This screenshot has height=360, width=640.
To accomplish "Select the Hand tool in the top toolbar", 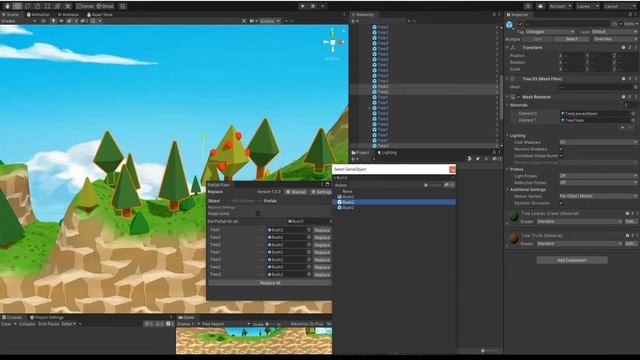I will tap(7, 6).
